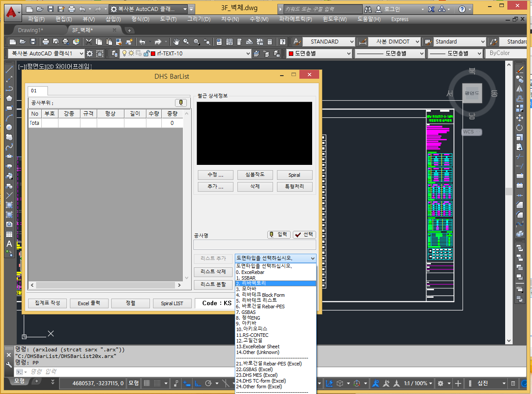Select the Arc draw tool

9,118
